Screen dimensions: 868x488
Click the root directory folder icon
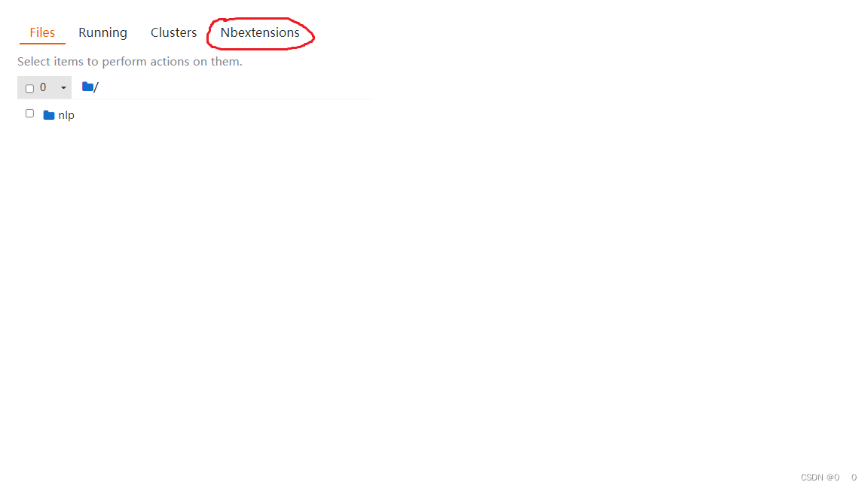pyautogui.click(x=87, y=87)
